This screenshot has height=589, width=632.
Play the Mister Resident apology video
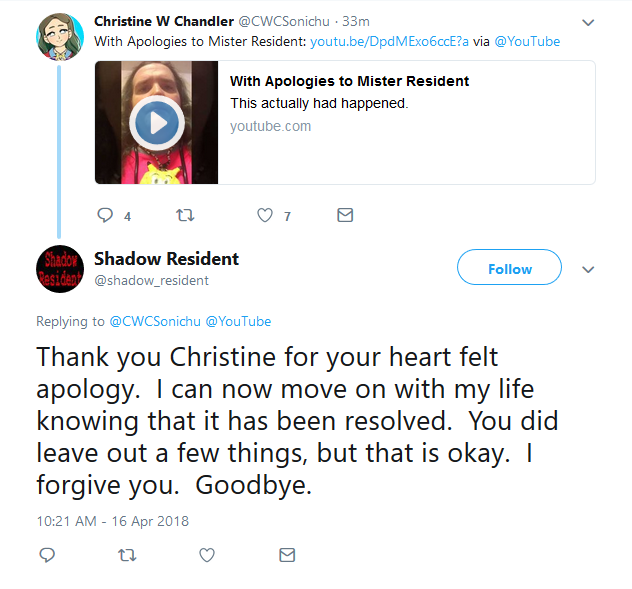pos(157,123)
